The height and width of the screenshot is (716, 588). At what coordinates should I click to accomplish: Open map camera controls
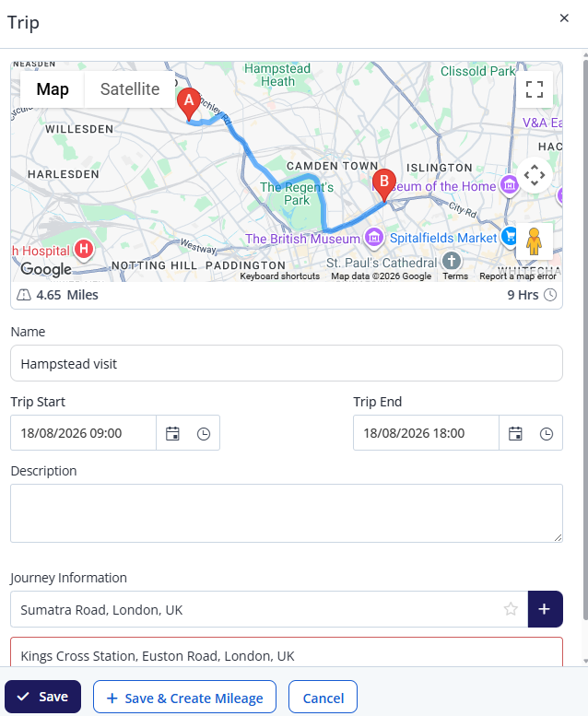[535, 175]
